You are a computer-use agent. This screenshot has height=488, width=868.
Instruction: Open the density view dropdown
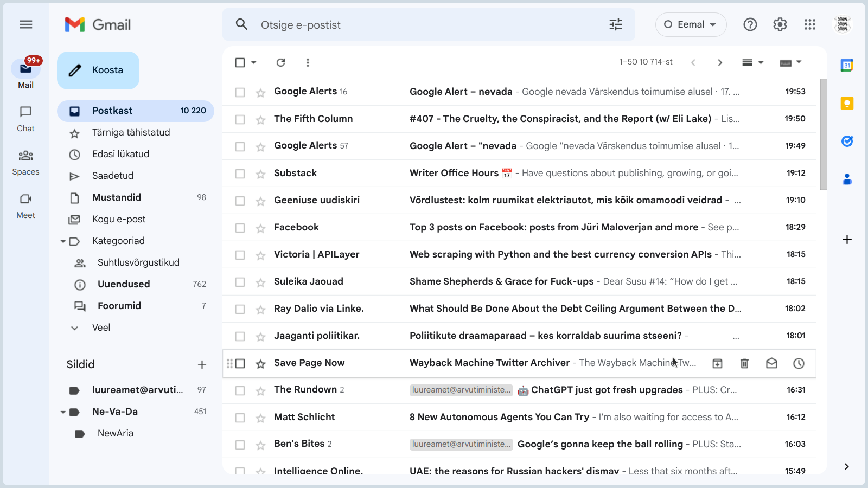[752, 62]
